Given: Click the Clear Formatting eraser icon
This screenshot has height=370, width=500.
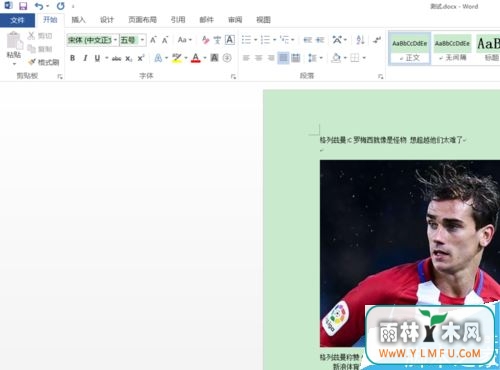Looking at the screenshot, I should [205, 40].
